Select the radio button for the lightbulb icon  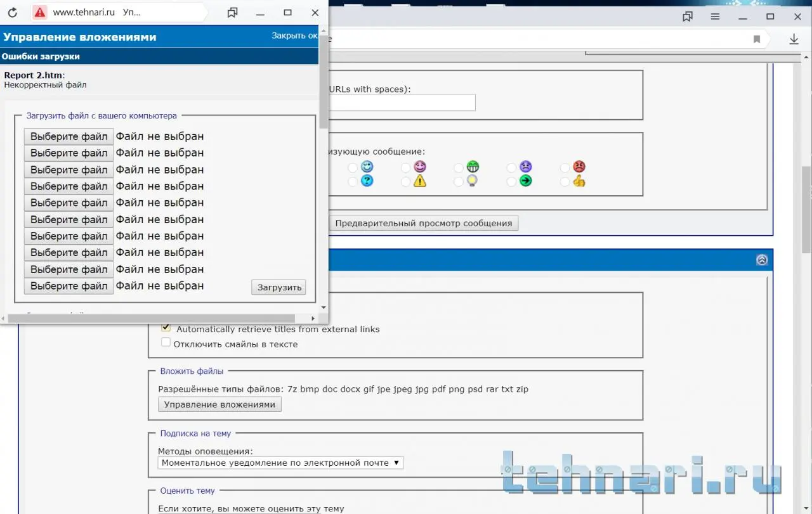coord(459,182)
